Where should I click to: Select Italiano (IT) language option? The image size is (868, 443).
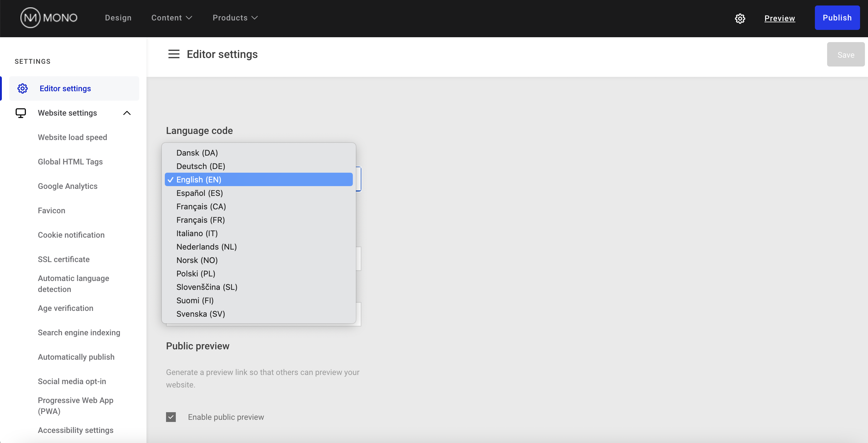(x=259, y=233)
